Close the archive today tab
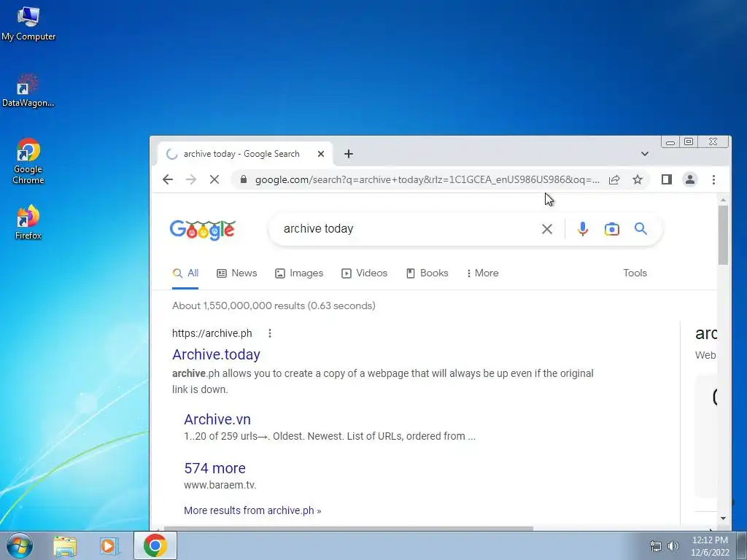The width and height of the screenshot is (747, 560). (x=321, y=154)
